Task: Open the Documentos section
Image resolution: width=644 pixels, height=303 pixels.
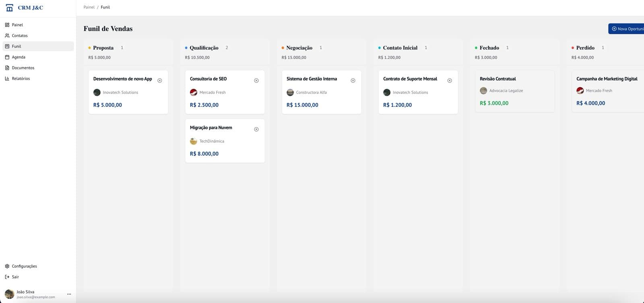Action: coord(23,68)
